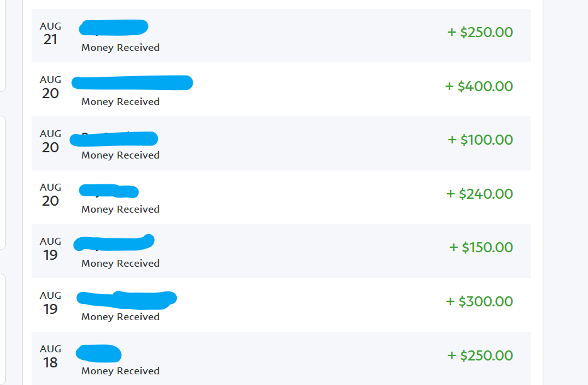
Task: Click the +$400.00 amount
Action: click(x=479, y=86)
